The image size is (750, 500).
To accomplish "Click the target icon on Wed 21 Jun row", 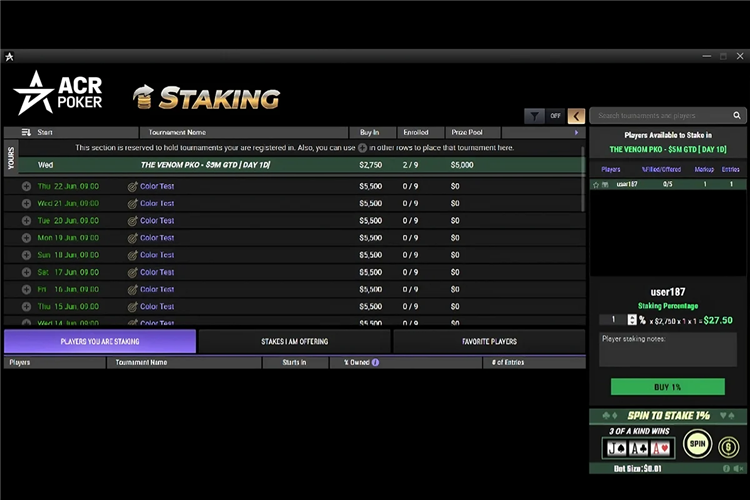I will 132,204.
